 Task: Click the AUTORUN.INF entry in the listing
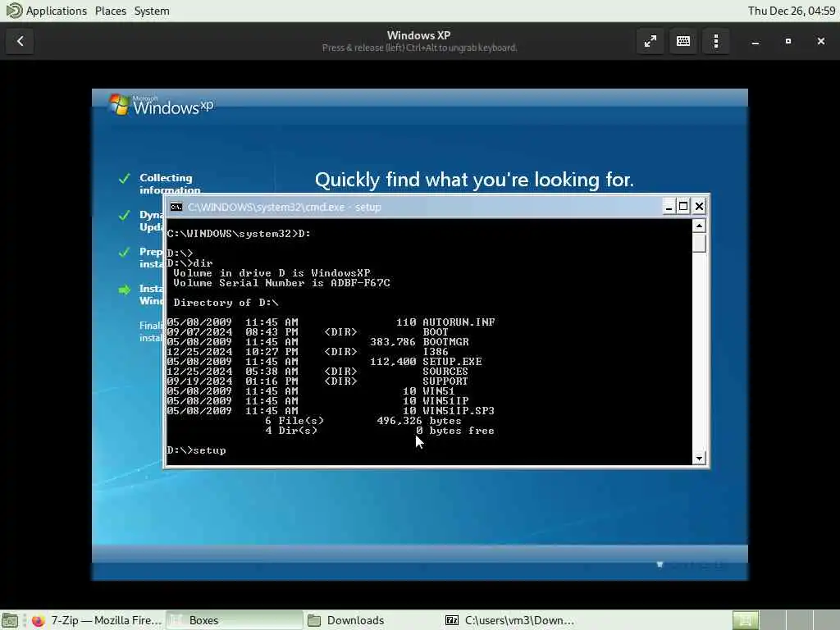click(x=459, y=322)
